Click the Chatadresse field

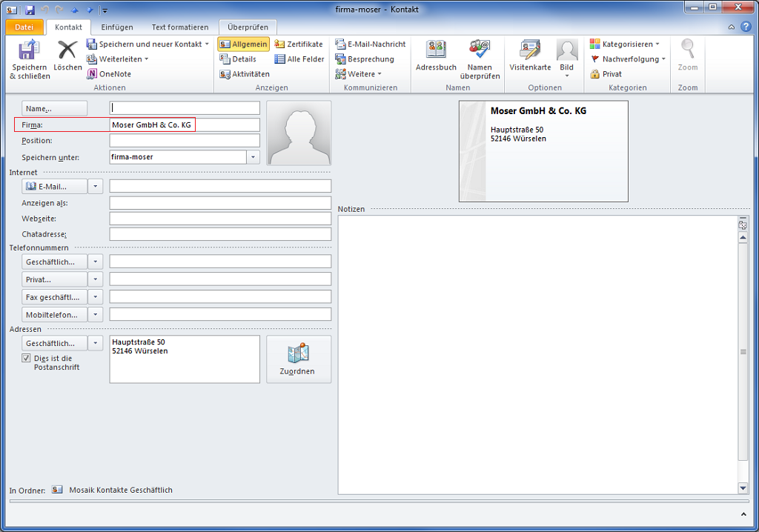coord(220,234)
